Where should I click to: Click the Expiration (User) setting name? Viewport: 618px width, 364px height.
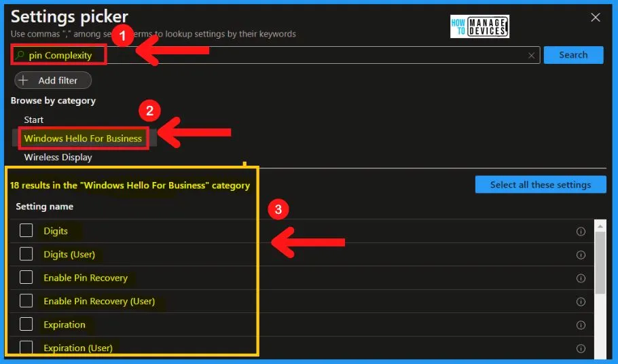[x=78, y=348]
